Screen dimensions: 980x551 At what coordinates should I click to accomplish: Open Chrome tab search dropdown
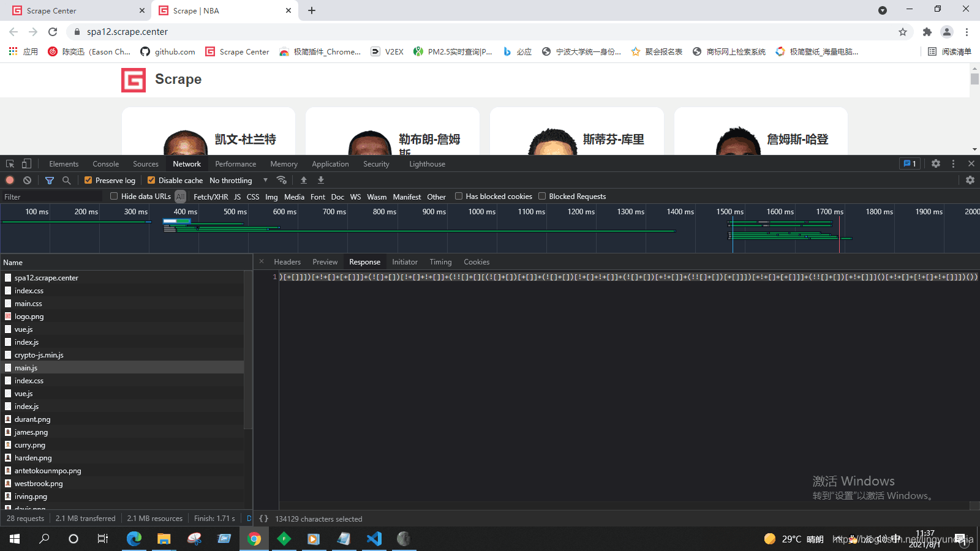pyautogui.click(x=883, y=10)
